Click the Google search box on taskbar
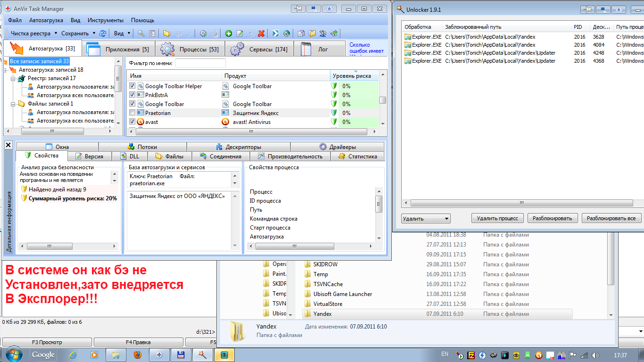The image size is (644, 362). (x=43, y=355)
